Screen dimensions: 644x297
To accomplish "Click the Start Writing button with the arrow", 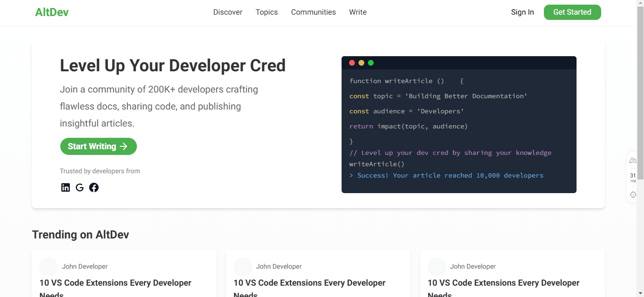I will pos(98,146).
